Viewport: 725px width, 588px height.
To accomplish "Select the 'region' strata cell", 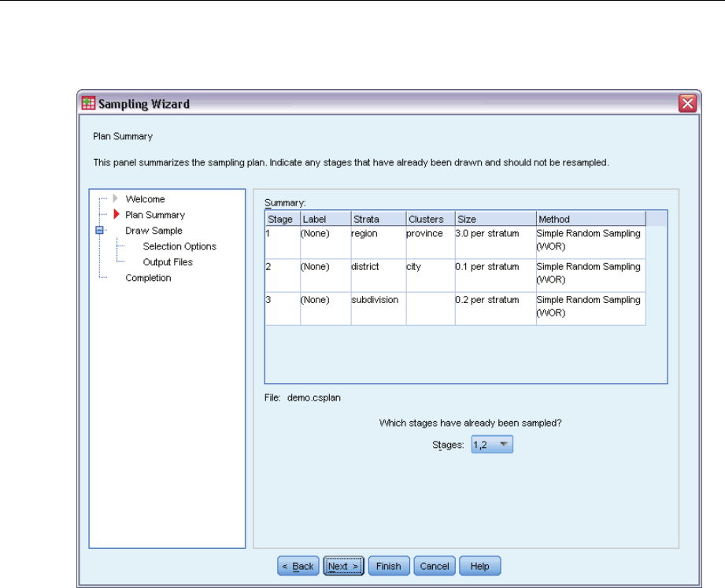I will coord(379,242).
